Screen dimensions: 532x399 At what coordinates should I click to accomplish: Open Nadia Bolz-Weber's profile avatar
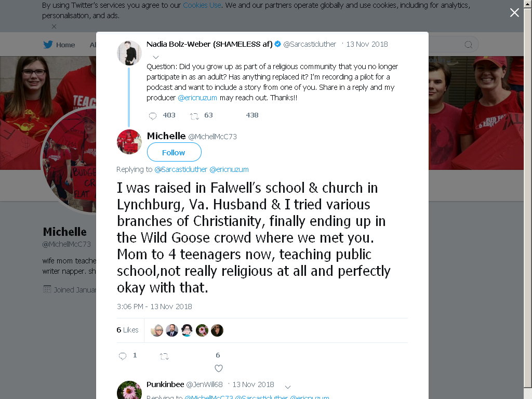coord(129,53)
